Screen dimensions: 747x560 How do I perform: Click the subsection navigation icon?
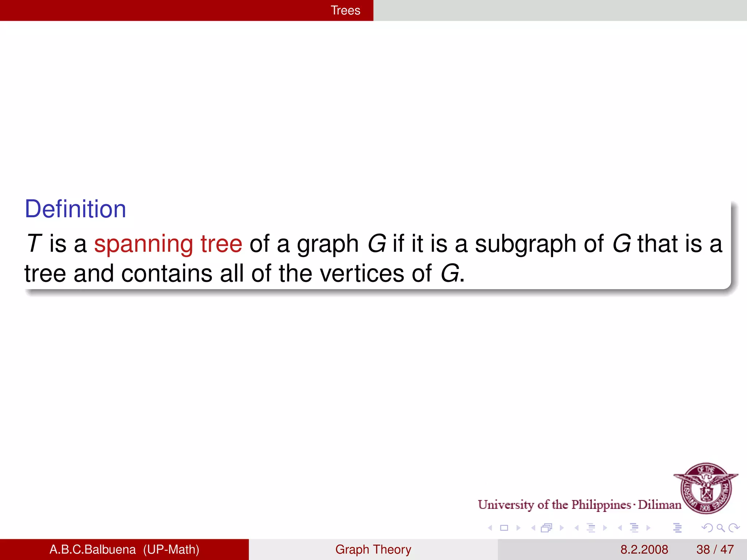[591, 528]
